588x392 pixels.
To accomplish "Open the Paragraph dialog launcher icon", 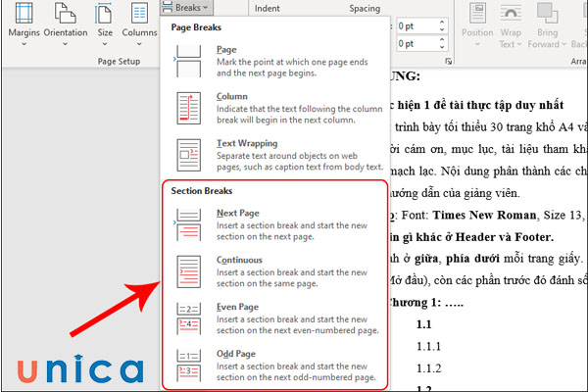I will tap(448, 61).
